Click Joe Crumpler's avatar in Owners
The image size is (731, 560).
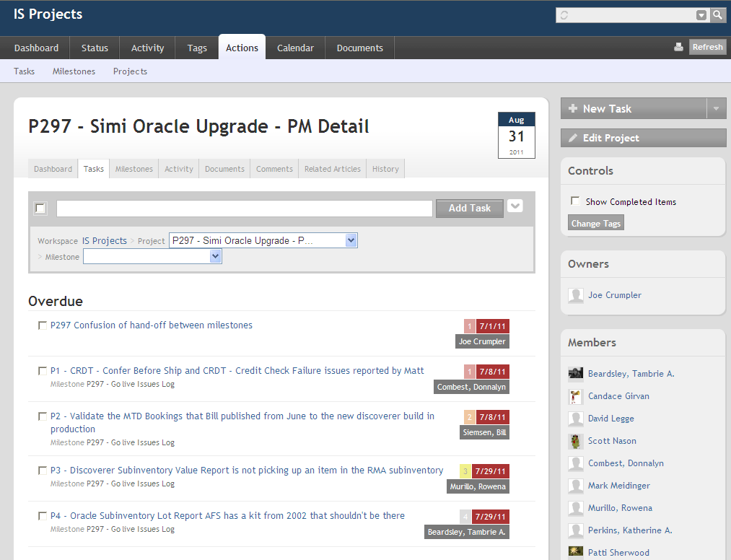coord(576,295)
